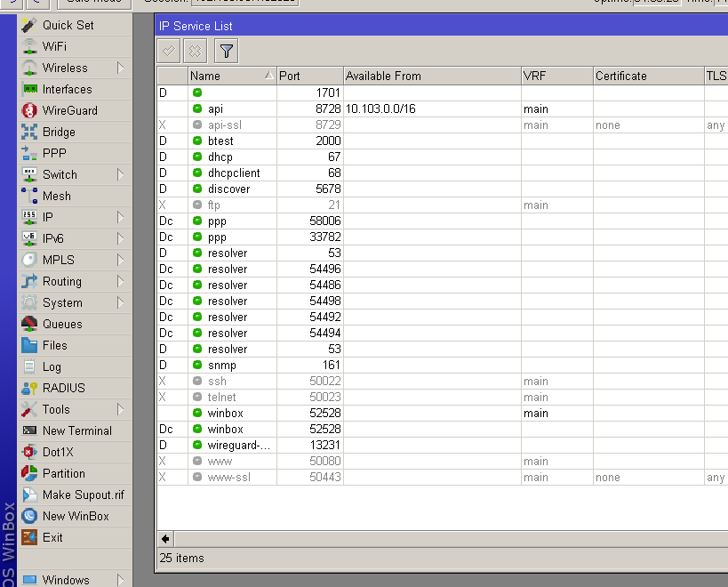Expand the System submenu arrow
728x587 pixels.
pos(120,302)
